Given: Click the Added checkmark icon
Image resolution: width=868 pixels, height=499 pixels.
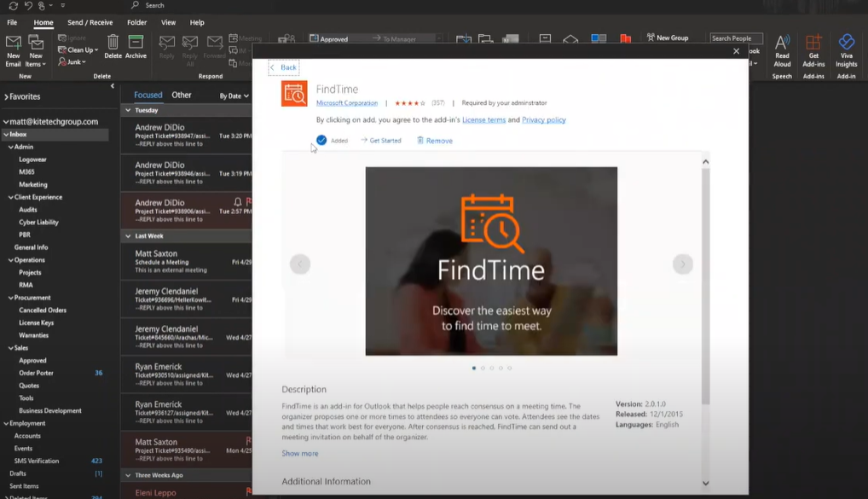Looking at the screenshot, I should tap(321, 140).
